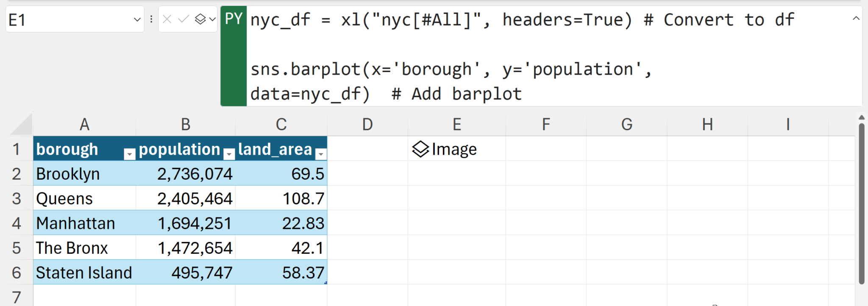Click the vertical scrollbar thumb
Viewport: 868px width, 306px height.
coord(861,203)
